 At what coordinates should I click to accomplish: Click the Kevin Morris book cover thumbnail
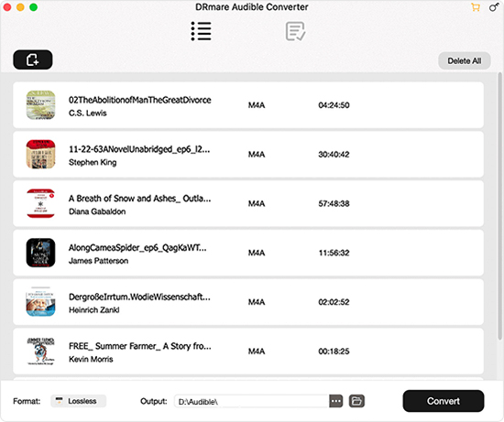click(x=40, y=351)
